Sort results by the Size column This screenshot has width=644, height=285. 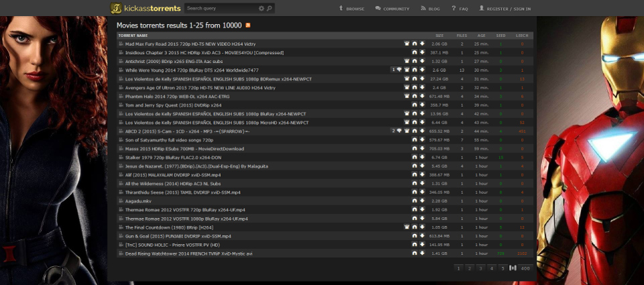(439, 36)
